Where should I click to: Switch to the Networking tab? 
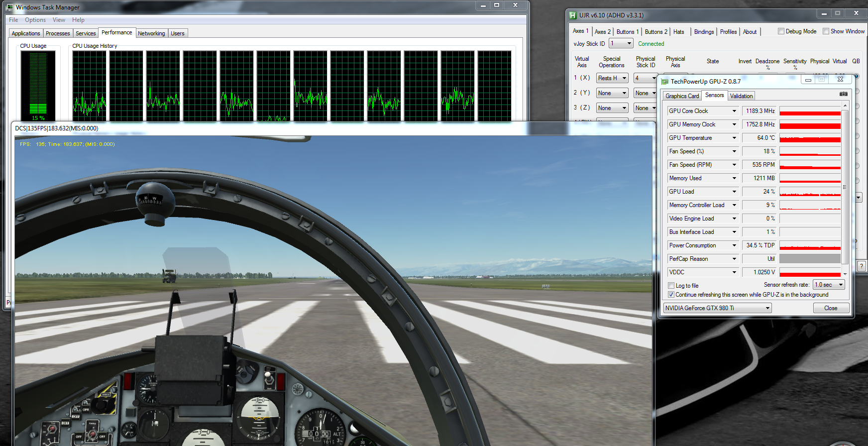pos(151,33)
